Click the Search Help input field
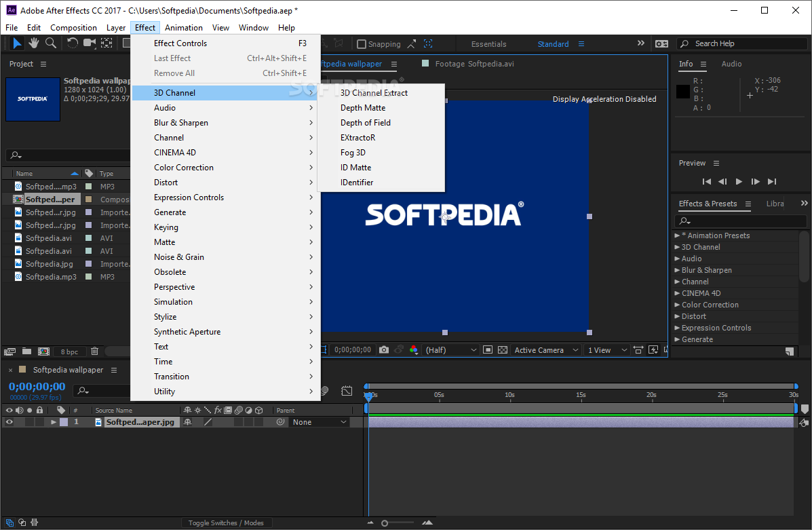This screenshot has width=812, height=530. (x=741, y=43)
